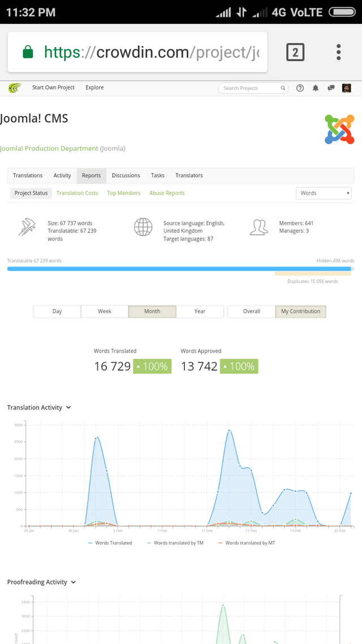Click the beige duplicates bar
Viewport: 362px width, 644px height.
[313, 273]
